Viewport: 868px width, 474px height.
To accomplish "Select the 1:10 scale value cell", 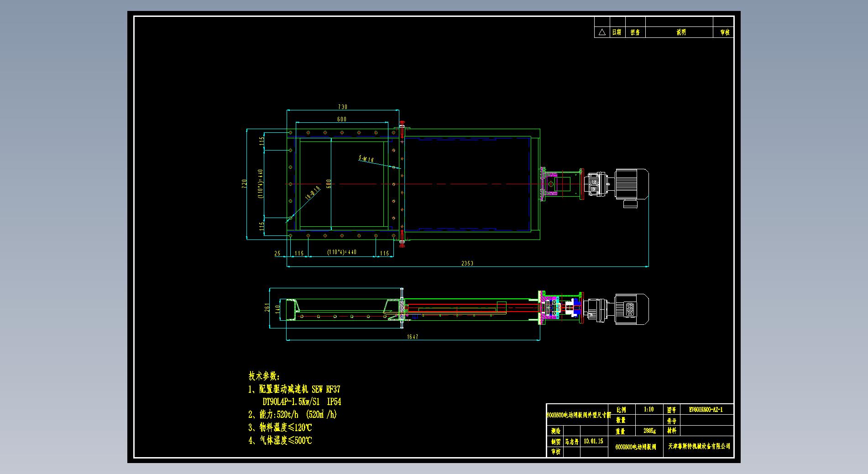I will tap(648, 410).
